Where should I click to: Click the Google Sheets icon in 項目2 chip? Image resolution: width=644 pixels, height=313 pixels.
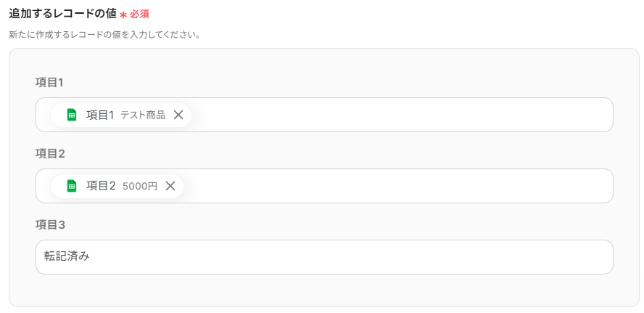[71, 186]
